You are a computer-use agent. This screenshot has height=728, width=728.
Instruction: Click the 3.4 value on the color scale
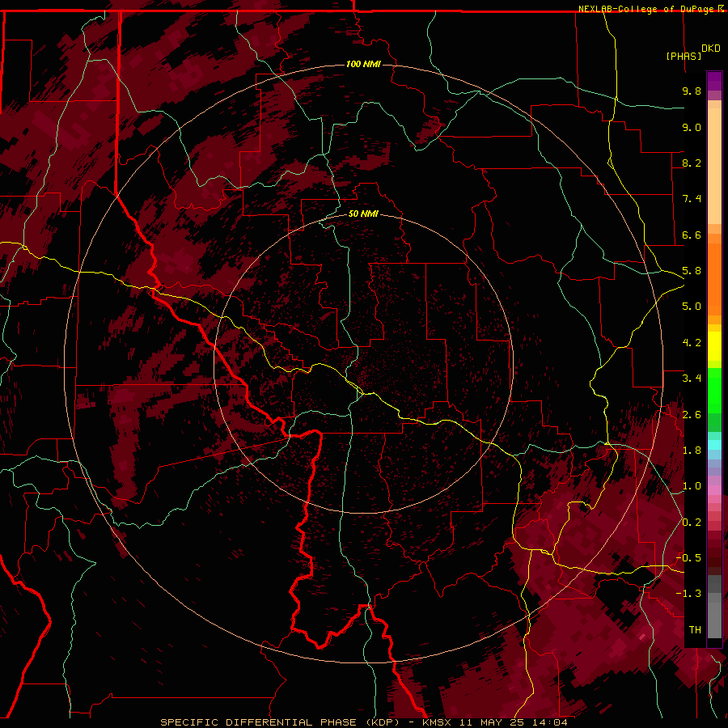click(x=692, y=379)
